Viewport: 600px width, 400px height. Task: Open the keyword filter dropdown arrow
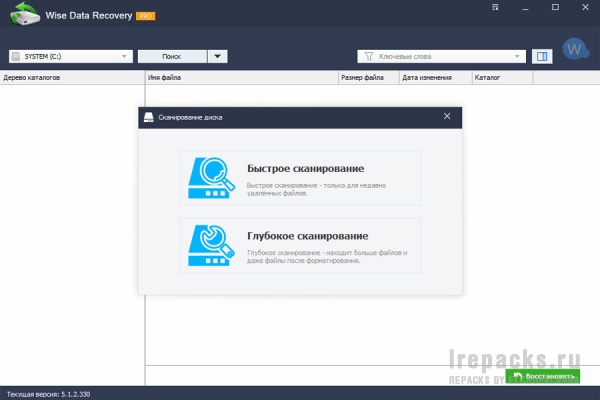517,56
